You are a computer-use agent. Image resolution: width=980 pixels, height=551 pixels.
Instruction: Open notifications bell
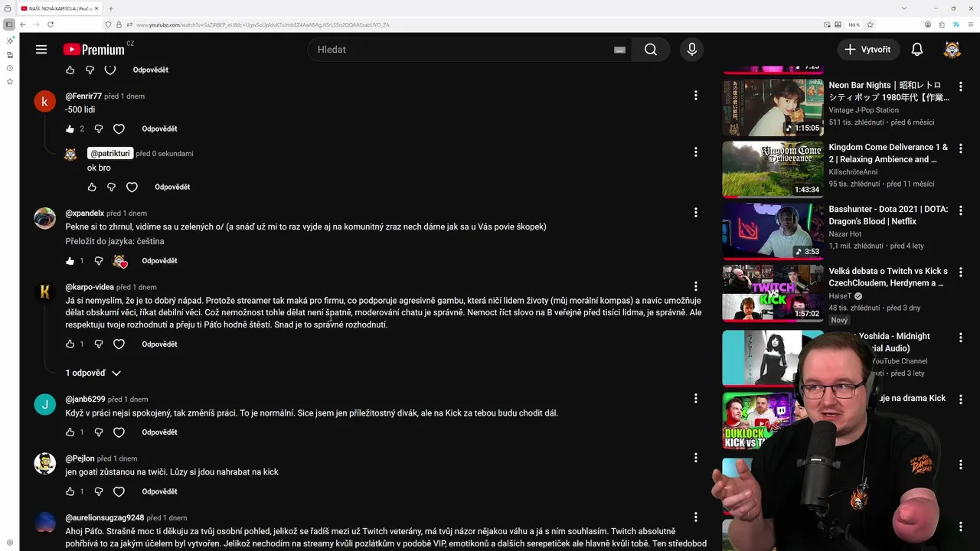click(916, 49)
